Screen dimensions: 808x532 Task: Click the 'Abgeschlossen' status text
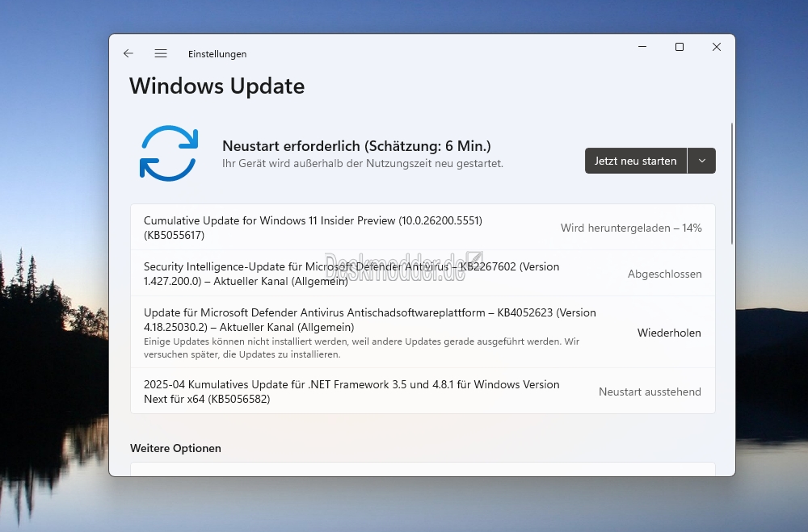click(x=664, y=274)
